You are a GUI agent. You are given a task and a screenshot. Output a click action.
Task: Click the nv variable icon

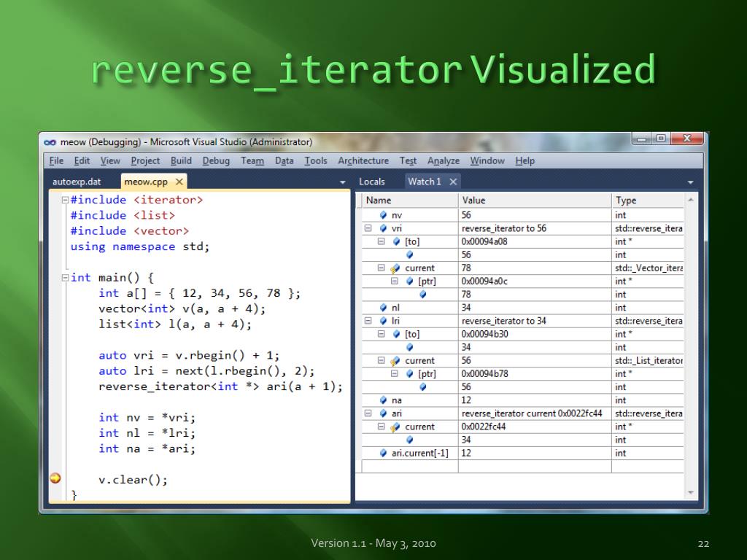383,215
